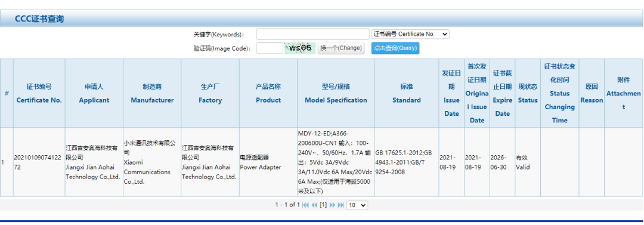
Task: Click the Manufacturer column header
Action: pyautogui.click(x=152, y=93)
